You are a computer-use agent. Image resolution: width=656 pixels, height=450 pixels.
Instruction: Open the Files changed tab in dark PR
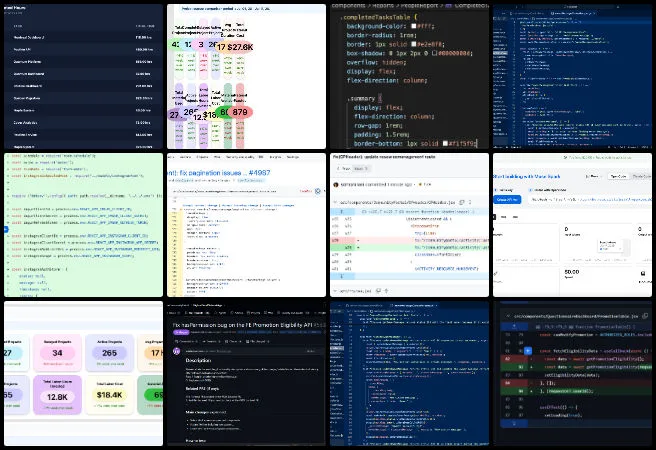pos(257,342)
